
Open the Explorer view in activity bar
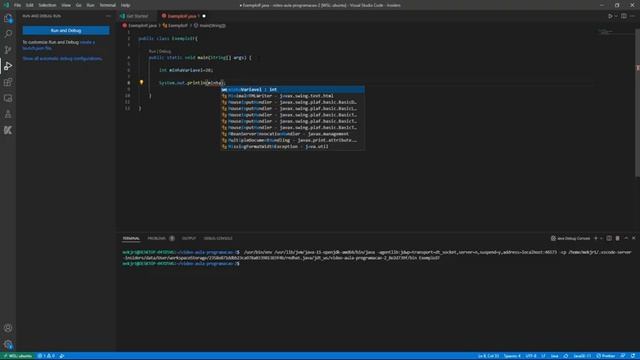point(8,18)
